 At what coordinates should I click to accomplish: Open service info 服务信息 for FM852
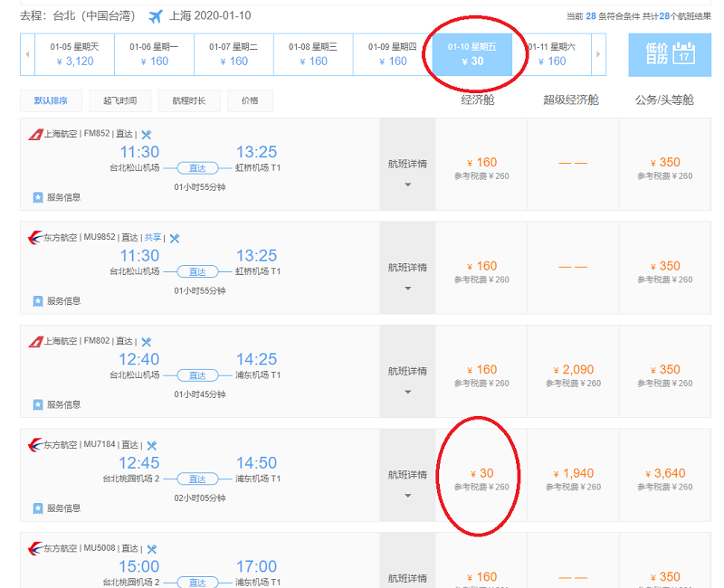tap(57, 197)
